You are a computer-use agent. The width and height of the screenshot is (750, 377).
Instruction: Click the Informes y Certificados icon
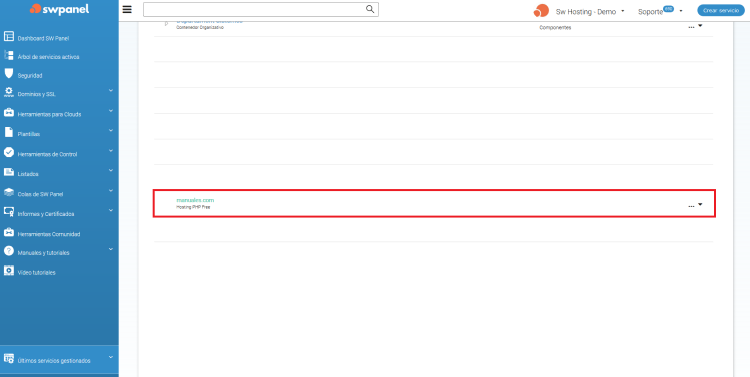coord(9,211)
